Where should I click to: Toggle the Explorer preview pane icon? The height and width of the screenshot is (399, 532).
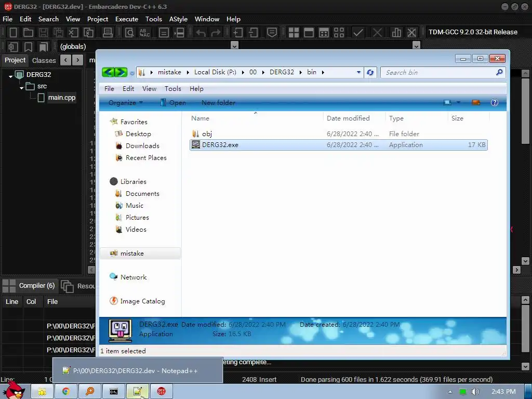[476, 102]
